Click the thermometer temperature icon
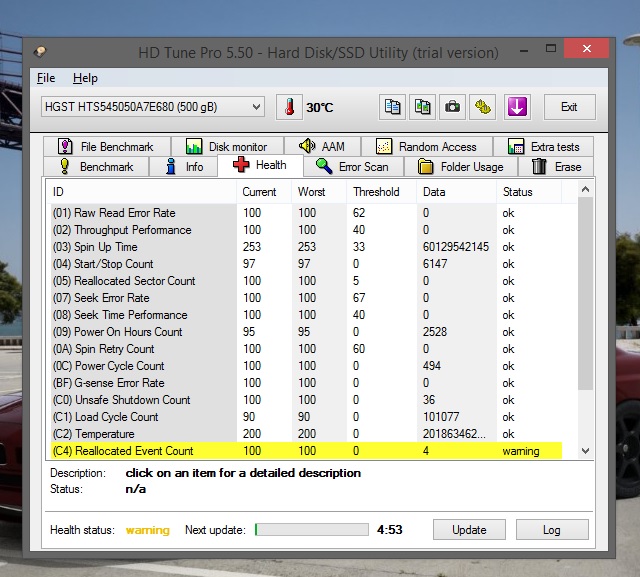The width and height of the screenshot is (640, 577). (x=289, y=107)
